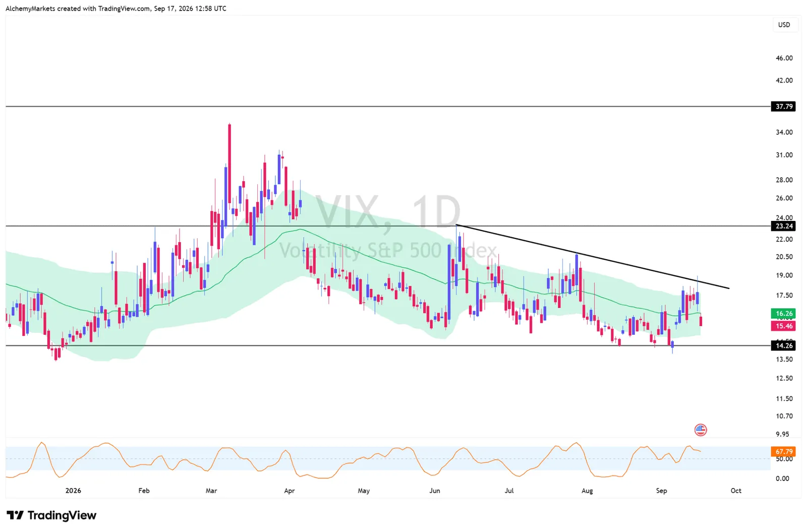The height and width of the screenshot is (532, 807).
Task: Click the 2026 label on the time axis
Action: point(73,491)
